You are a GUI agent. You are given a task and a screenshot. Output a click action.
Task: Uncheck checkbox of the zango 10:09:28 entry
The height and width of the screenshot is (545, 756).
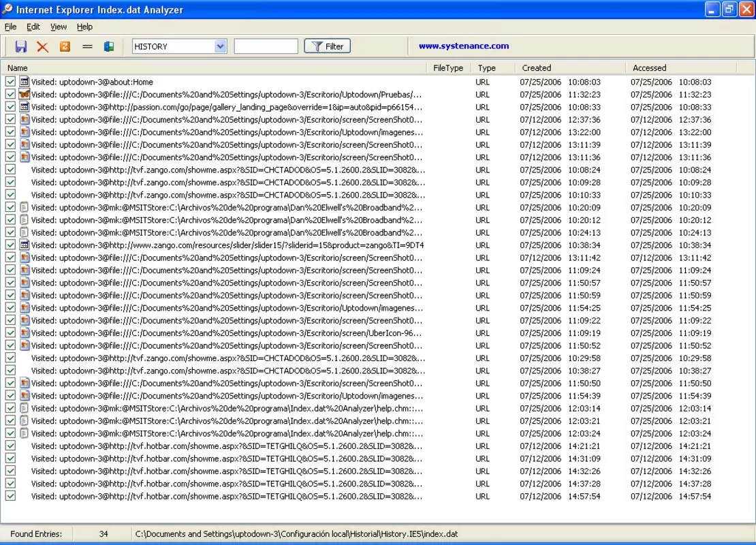(10, 183)
